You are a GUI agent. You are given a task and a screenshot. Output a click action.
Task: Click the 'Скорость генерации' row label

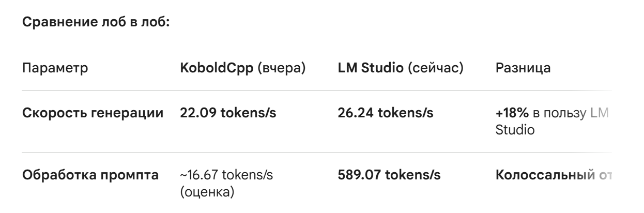point(96,113)
